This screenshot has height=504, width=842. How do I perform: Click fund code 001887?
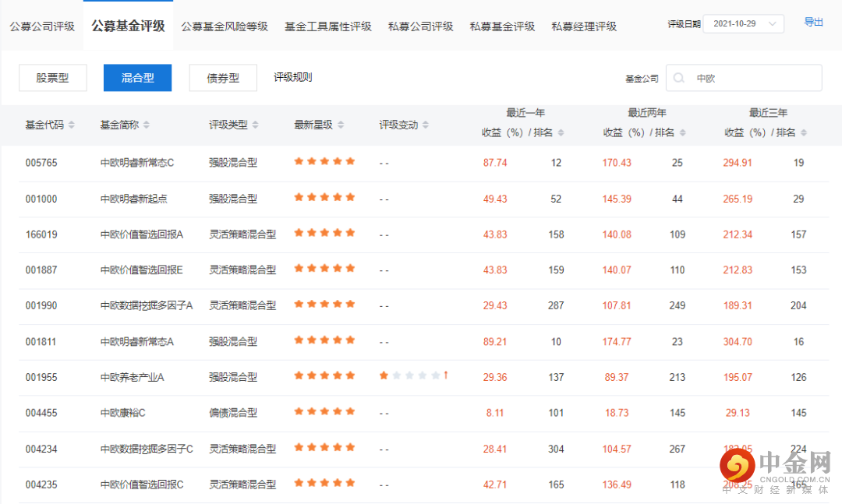(41, 270)
